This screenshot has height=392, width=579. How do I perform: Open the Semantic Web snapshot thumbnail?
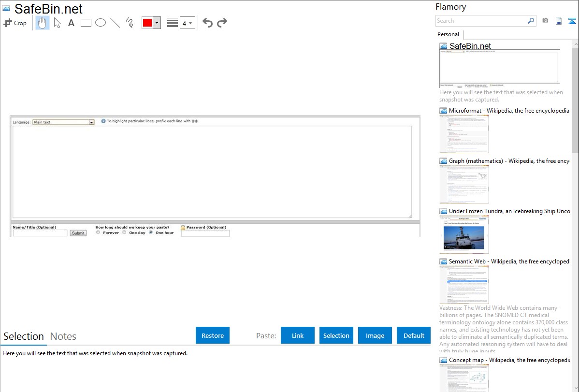464,285
